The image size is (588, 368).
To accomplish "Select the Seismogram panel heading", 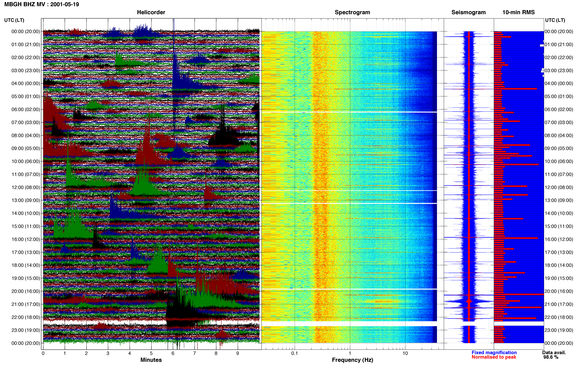I will pyautogui.click(x=468, y=12).
